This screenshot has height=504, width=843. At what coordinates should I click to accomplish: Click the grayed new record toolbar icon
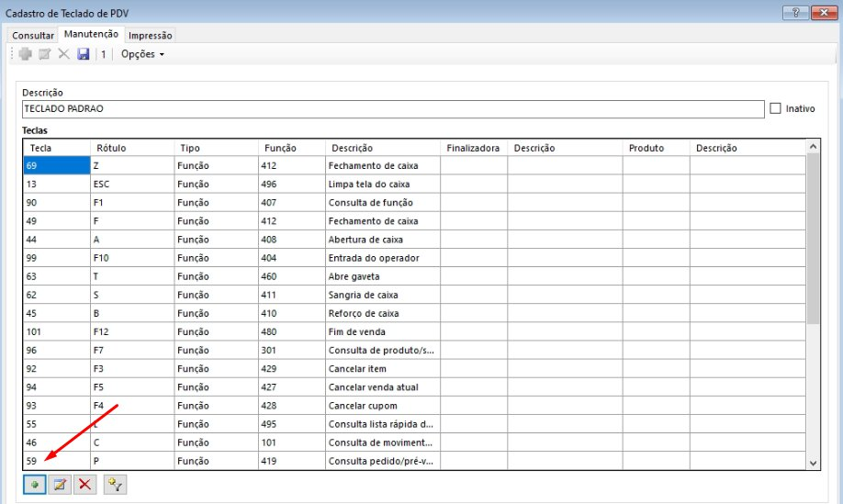(26, 54)
